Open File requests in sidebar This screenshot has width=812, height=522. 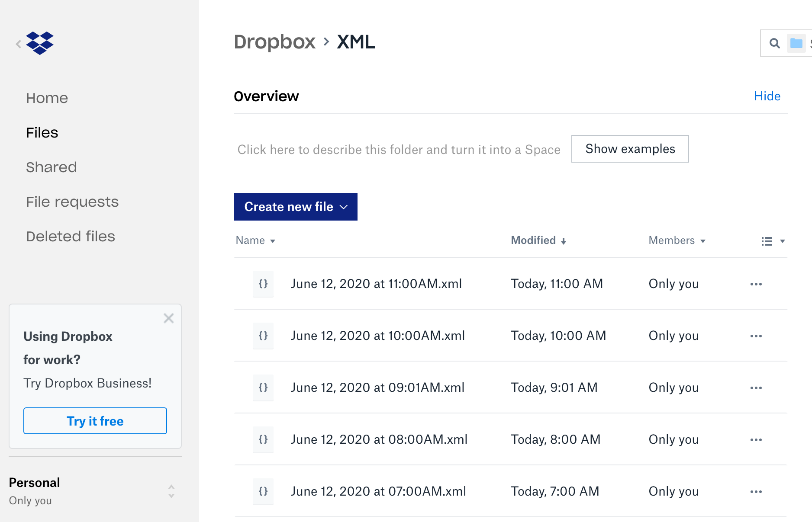pyautogui.click(x=72, y=202)
